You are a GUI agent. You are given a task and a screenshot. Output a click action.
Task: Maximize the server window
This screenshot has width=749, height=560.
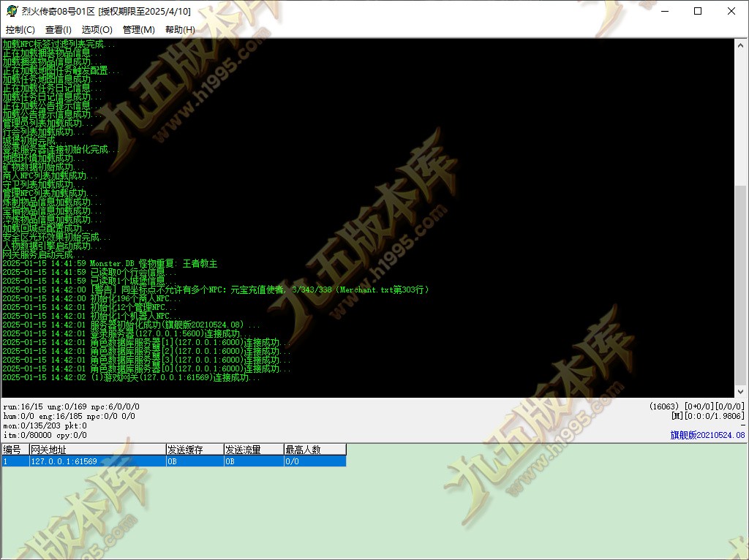click(x=698, y=11)
